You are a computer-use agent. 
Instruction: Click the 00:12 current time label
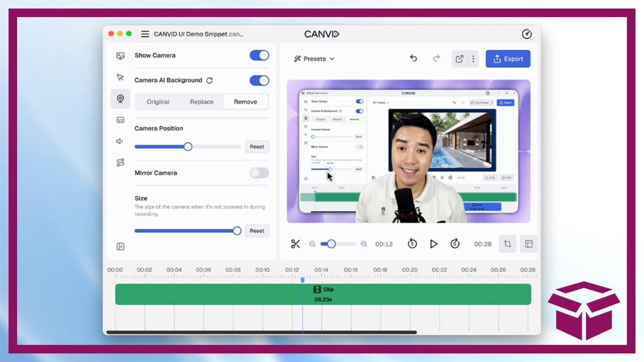tap(384, 244)
